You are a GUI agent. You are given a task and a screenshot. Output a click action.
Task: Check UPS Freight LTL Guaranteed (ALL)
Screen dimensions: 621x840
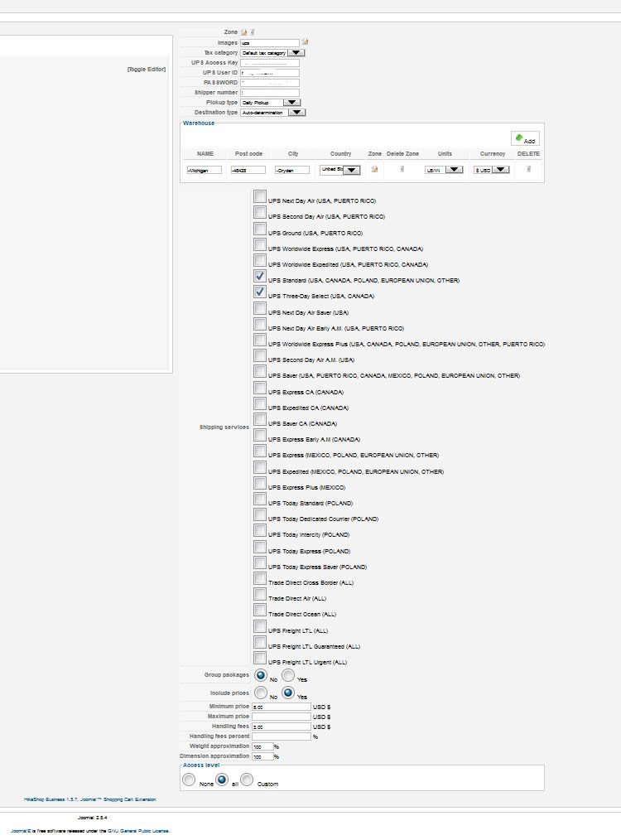[x=260, y=642]
